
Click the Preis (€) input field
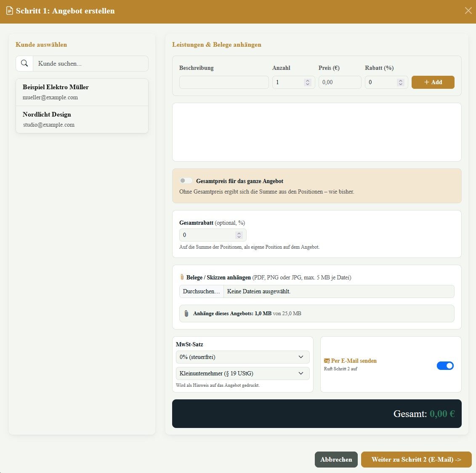pyautogui.click(x=340, y=82)
